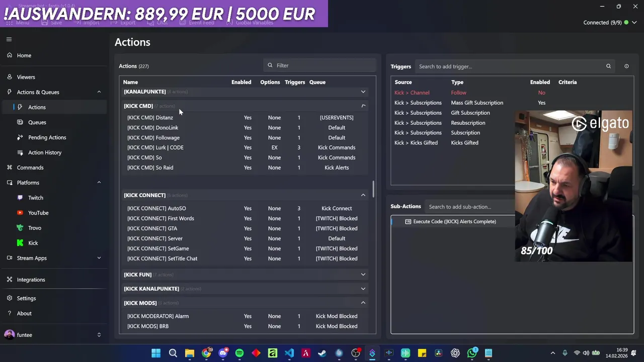Open the Kick platform icon
Viewport: 644px width, 362px height.
pyautogui.click(x=20, y=243)
